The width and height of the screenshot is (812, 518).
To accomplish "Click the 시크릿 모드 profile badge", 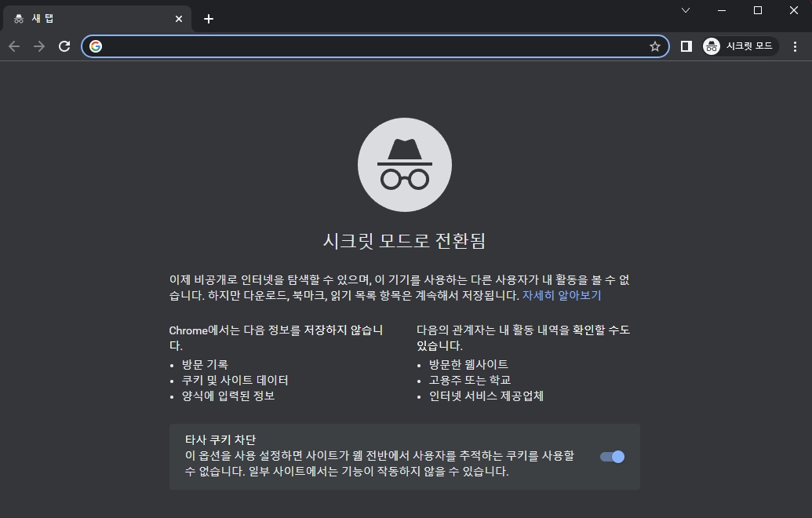I will click(x=738, y=46).
